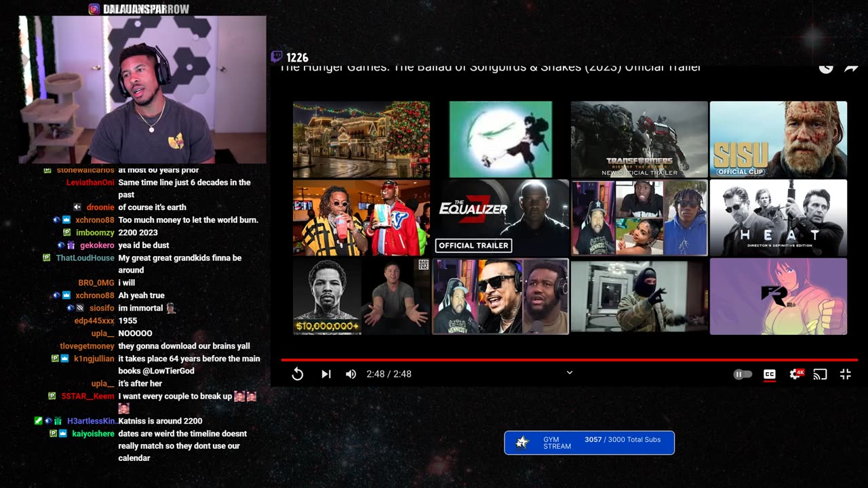
Task: Click the muted speaker badge beside droonie
Action: [x=77, y=207]
